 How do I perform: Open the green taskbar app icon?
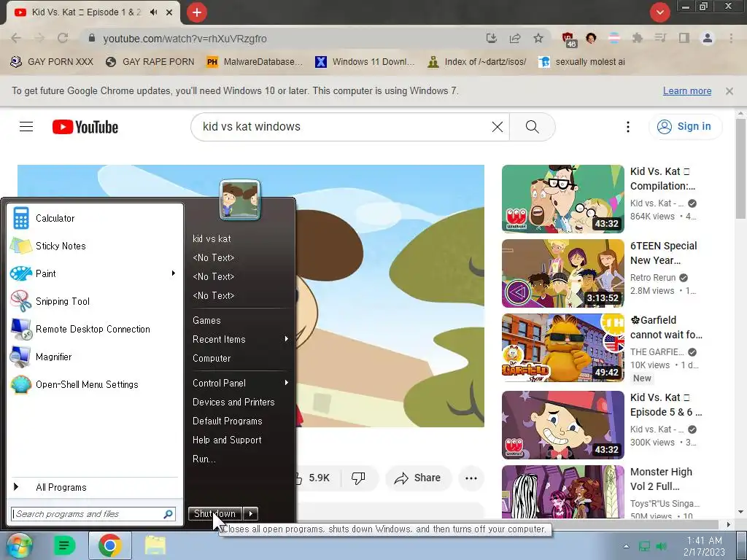coord(65,545)
